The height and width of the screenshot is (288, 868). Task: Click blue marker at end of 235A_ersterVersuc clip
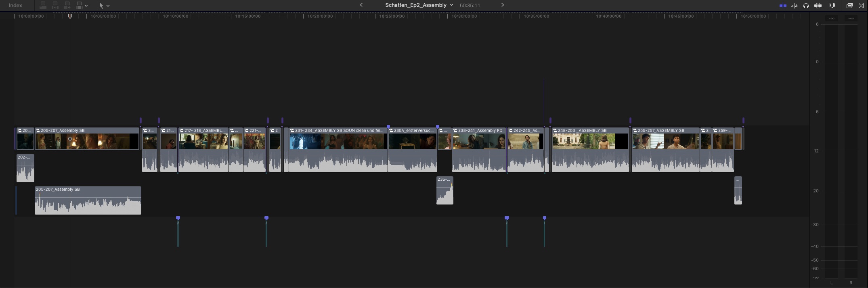pyautogui.click(x=438, y=127)
